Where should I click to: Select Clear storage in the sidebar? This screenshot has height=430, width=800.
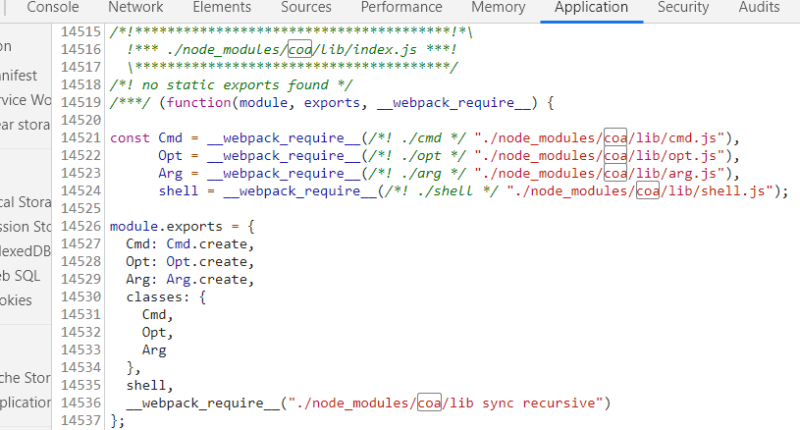coord(25,124)
